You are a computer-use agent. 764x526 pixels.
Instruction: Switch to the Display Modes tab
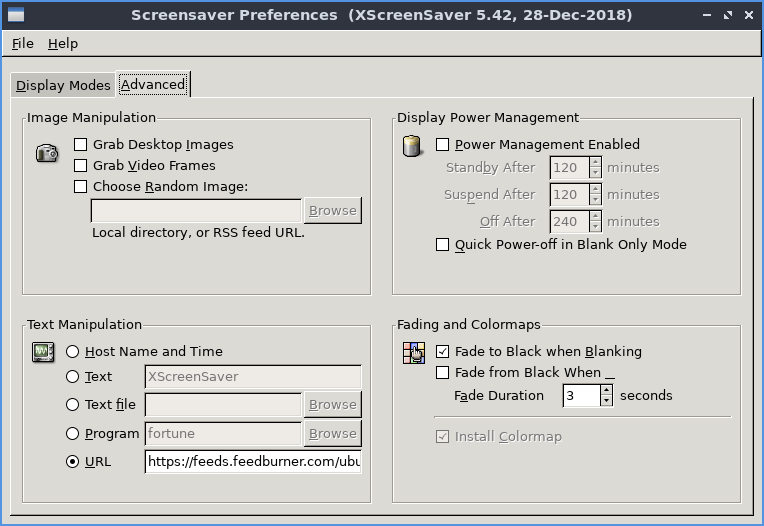pyautogui.click(x=63, y=86)
